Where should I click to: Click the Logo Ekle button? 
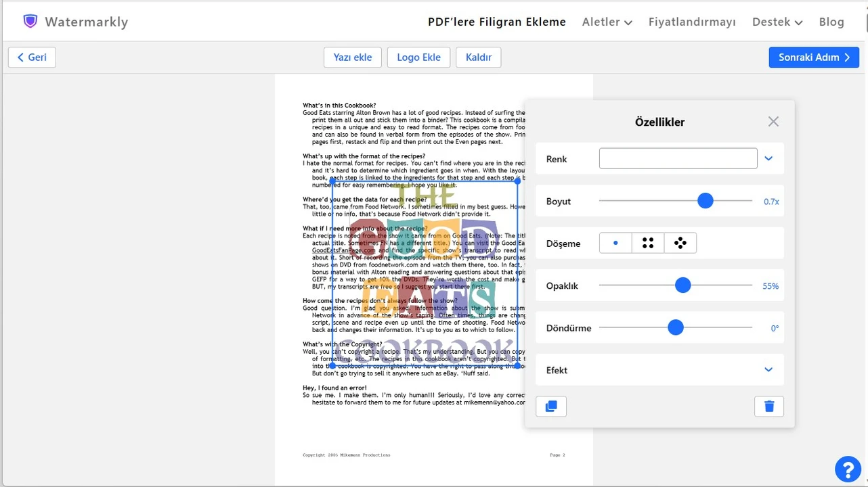click(418, 57)
